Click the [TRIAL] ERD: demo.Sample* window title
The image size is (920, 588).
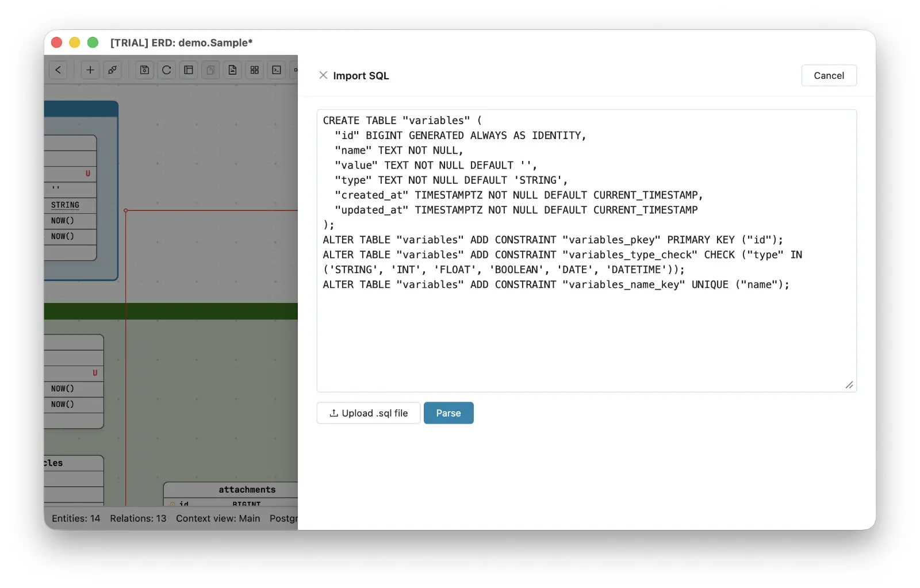[182, 43]
